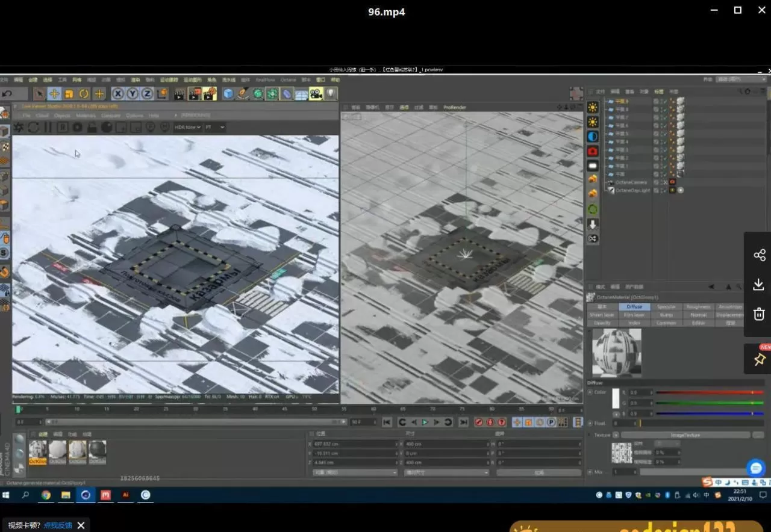Add a Cube primitive object

click(x=228, y=94)
